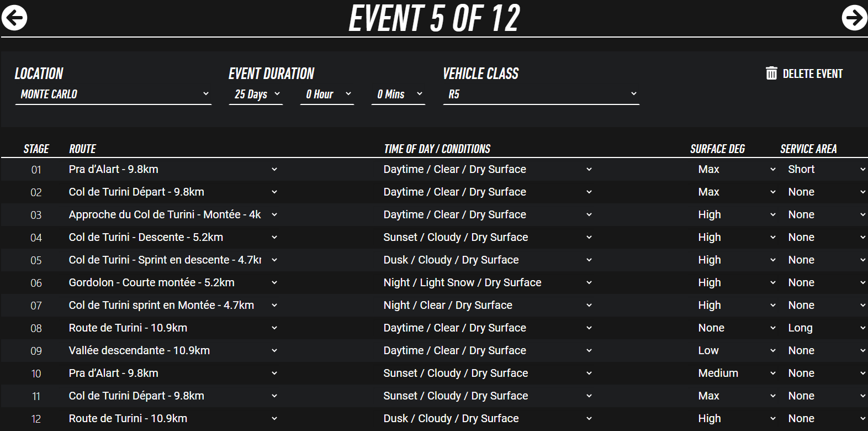
Task: Go to the next event with forward arrow
Action: pyautogui.click(x=854, y=18)
